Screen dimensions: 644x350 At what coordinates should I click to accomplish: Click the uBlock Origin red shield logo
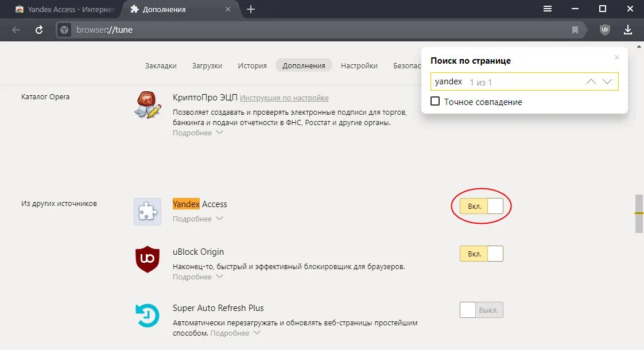148,259
